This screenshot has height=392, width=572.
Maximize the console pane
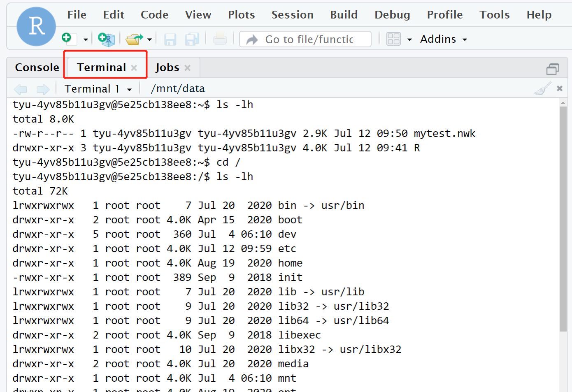(553, 69)
